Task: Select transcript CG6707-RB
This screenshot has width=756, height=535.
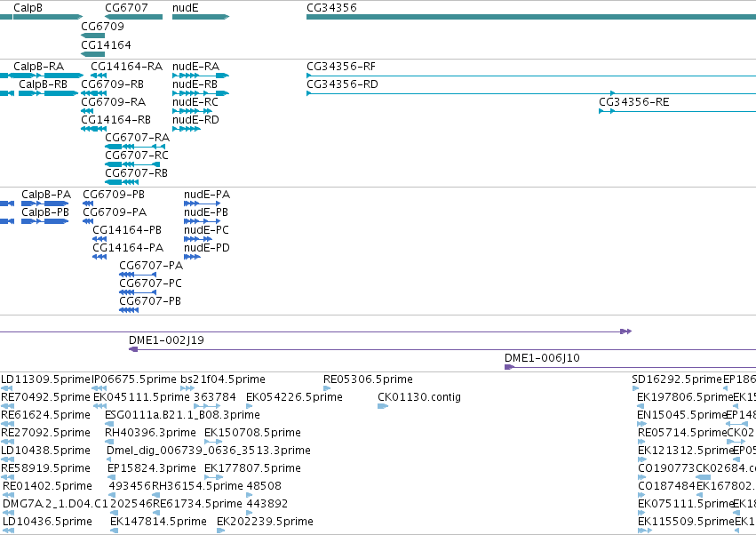Action: coord(122,182)
